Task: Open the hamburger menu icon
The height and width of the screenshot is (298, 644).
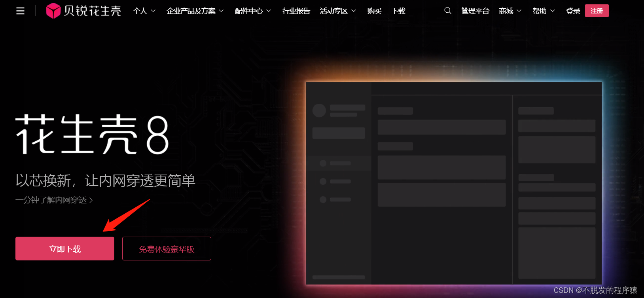Action: coord(20,11)
